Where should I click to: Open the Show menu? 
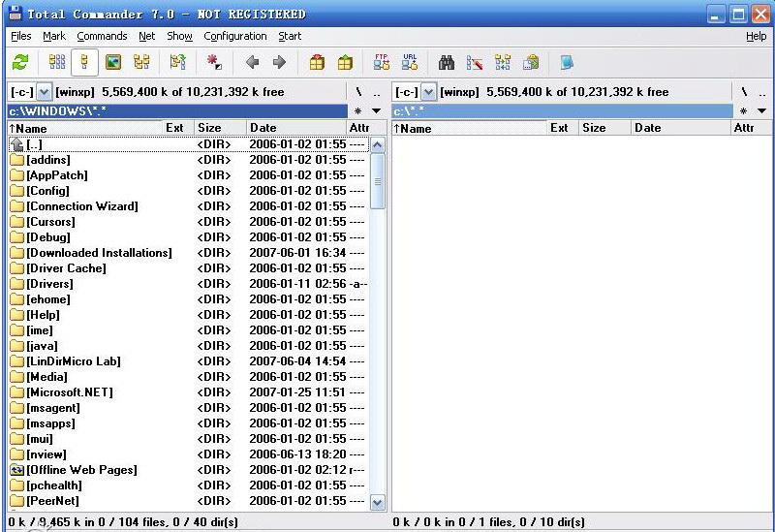pyautogui.click(x=179, y=36)
